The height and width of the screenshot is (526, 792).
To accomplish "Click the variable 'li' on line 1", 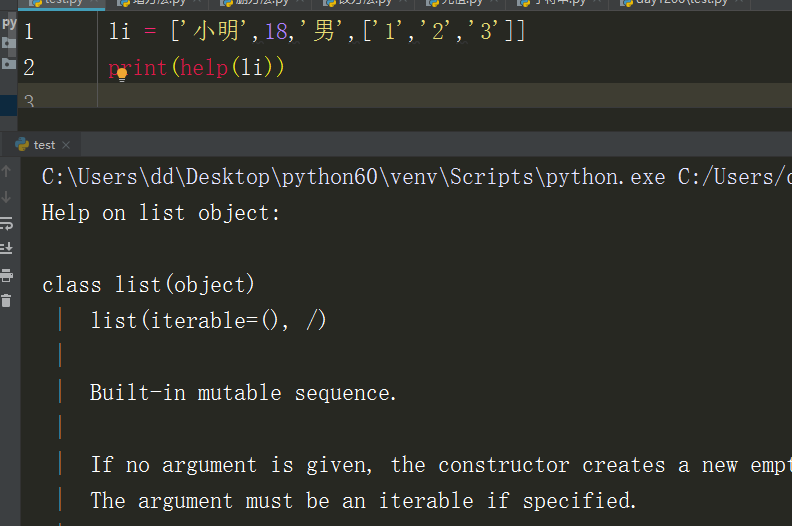I will [x=120, y=31].
